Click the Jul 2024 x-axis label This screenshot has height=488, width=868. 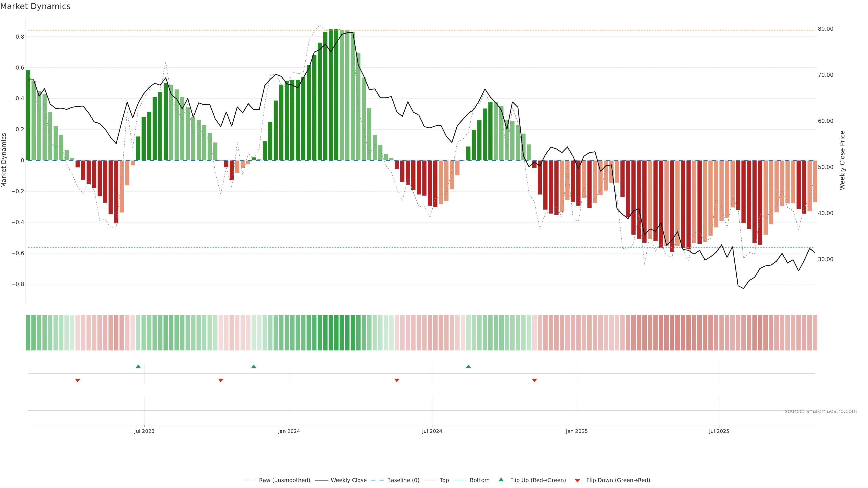coord(432,431)
